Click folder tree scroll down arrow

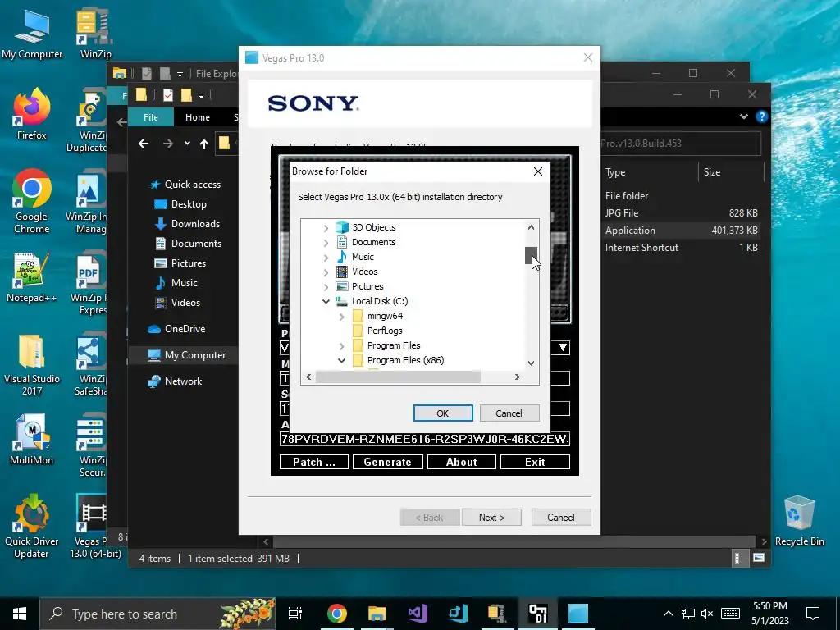531,363
